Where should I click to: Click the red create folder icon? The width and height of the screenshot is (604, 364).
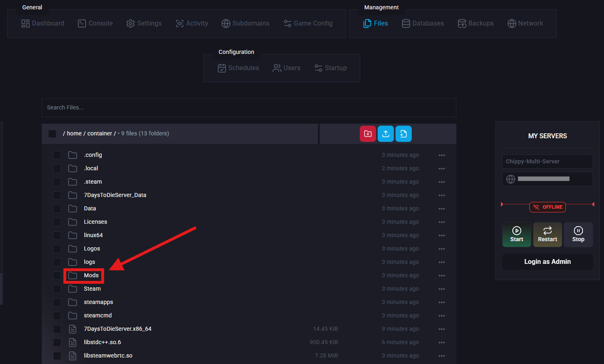pyautogui.click(x=368, y=134)
